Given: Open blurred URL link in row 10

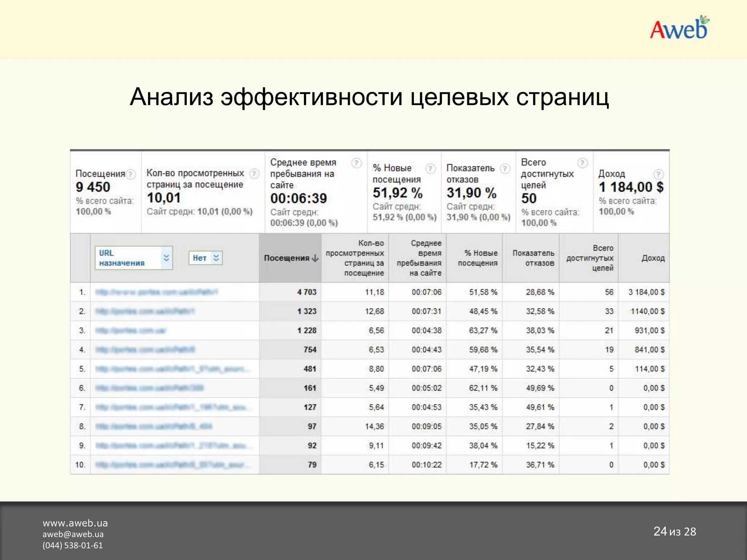Looking at the screenshot, I should click(x=174, y=465).
